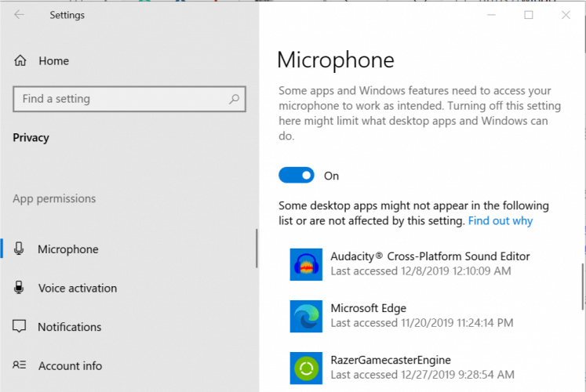Screen dimensions: 586x392
Task: Select Voice activation in the sidebar
Action: coord(77,288)
